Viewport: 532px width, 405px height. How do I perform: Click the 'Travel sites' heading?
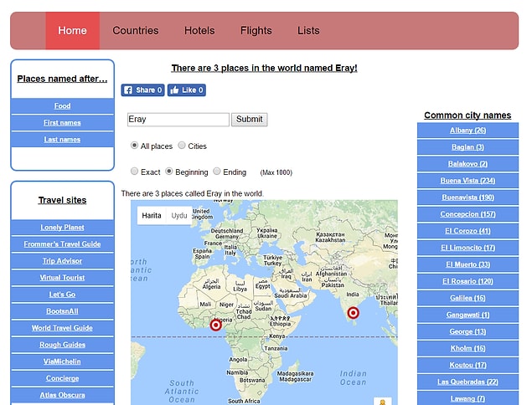(63, 200)
